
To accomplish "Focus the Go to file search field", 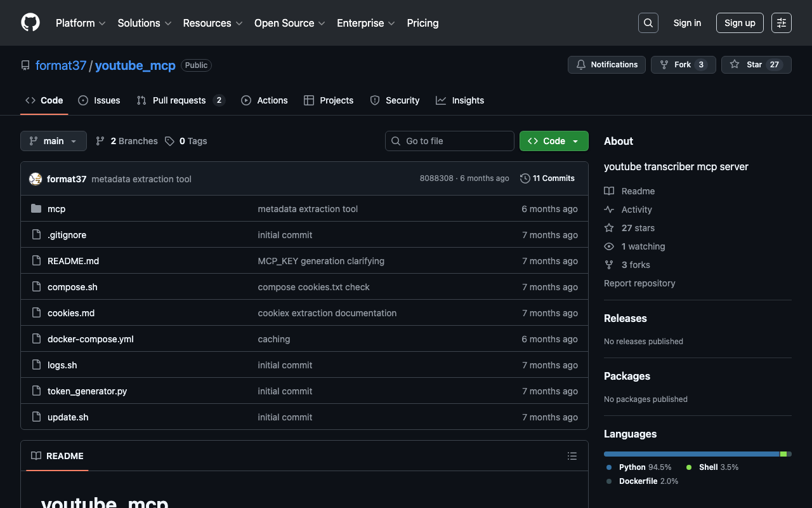I will click(450, 141).
